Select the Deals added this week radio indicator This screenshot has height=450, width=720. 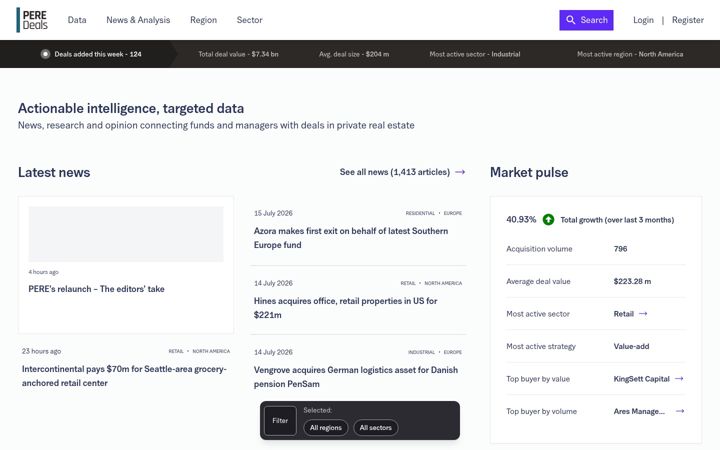[45, 54]
